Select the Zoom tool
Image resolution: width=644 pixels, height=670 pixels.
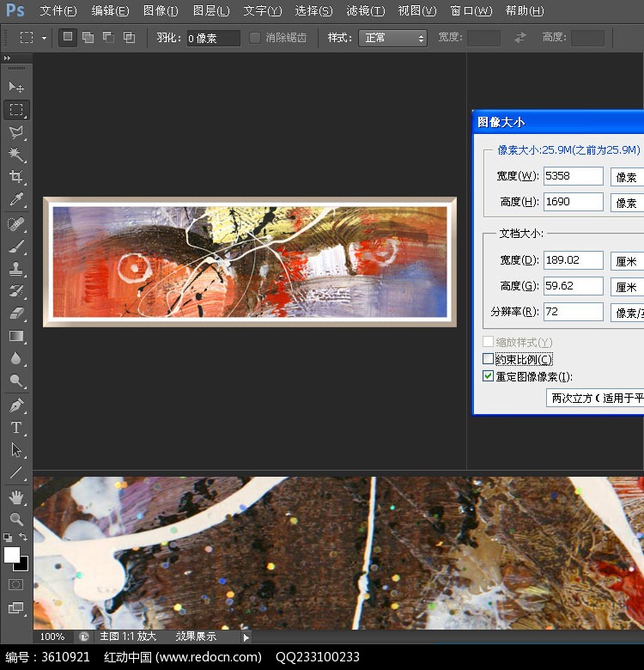pos(16,519)
